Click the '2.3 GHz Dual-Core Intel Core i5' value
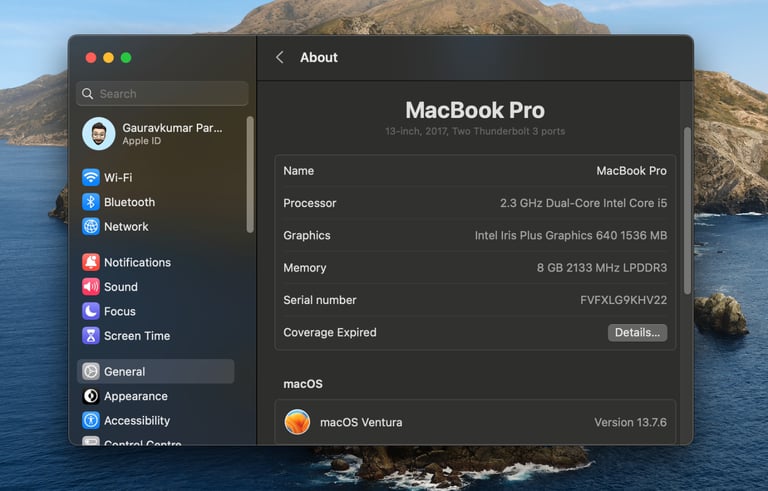 pos(583,203)
